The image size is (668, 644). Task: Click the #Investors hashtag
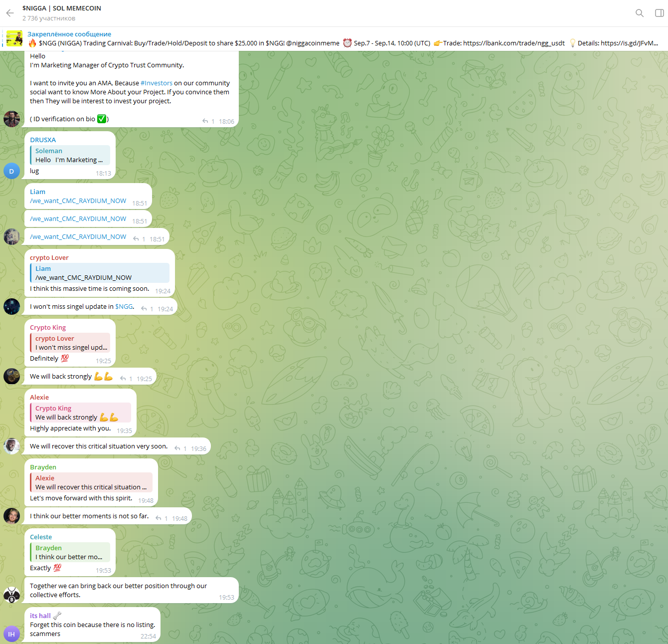[x=157, y=83]
